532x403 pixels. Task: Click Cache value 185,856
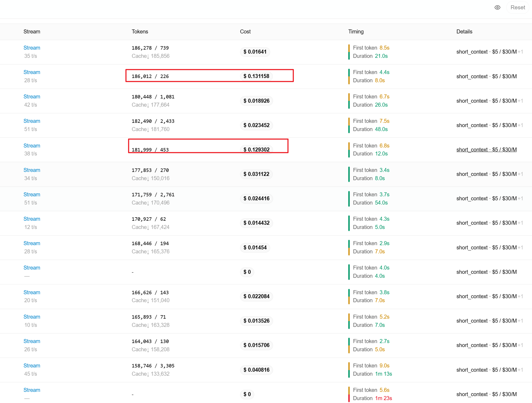(151, 56)
